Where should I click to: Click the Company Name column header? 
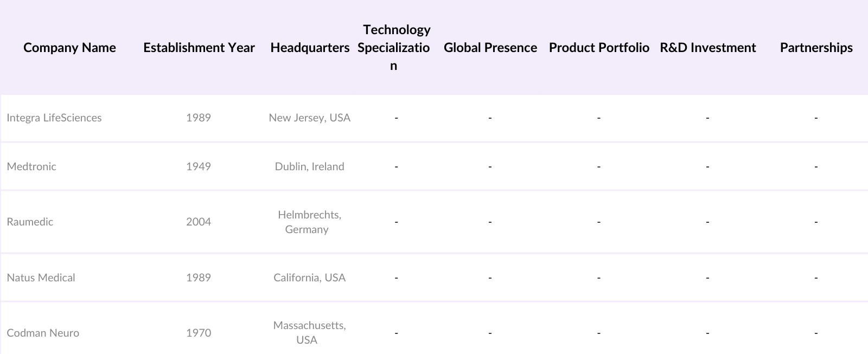69,48
